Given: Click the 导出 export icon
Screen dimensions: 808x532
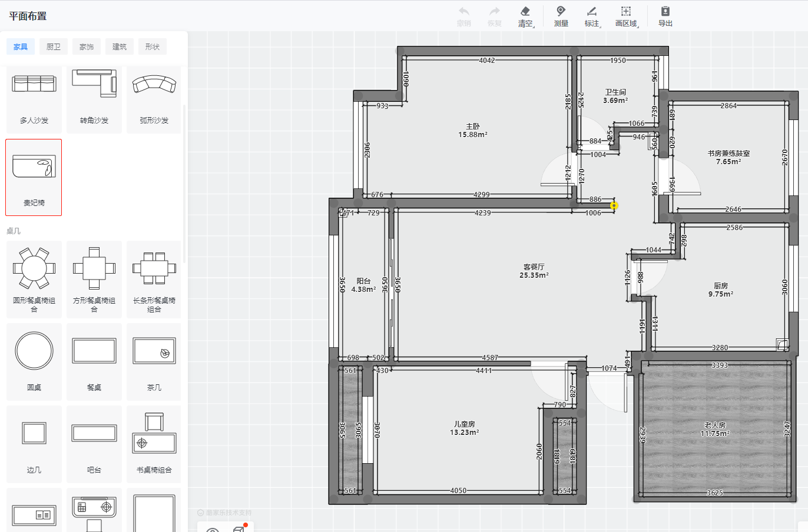Looking at the screenshot, I should pos(665,11).
